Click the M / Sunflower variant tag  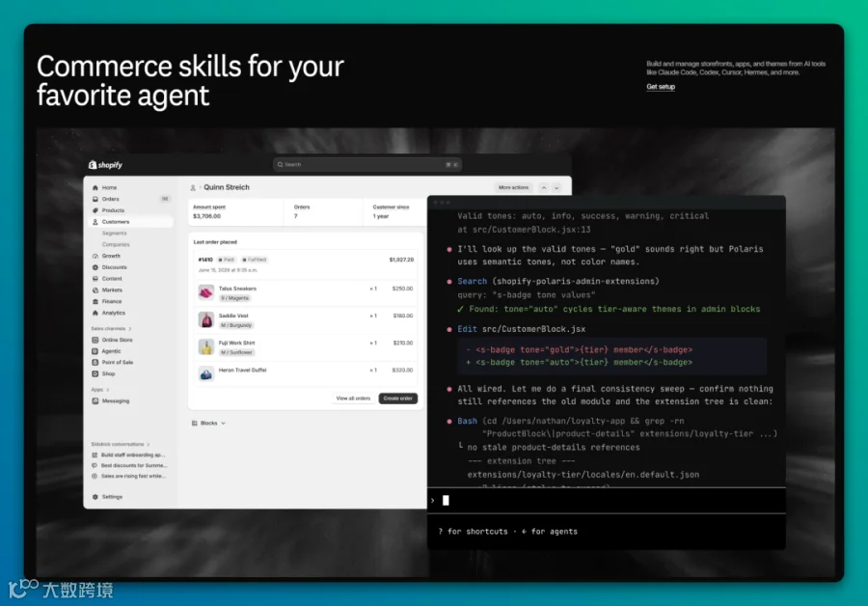[x=236, y=352]
